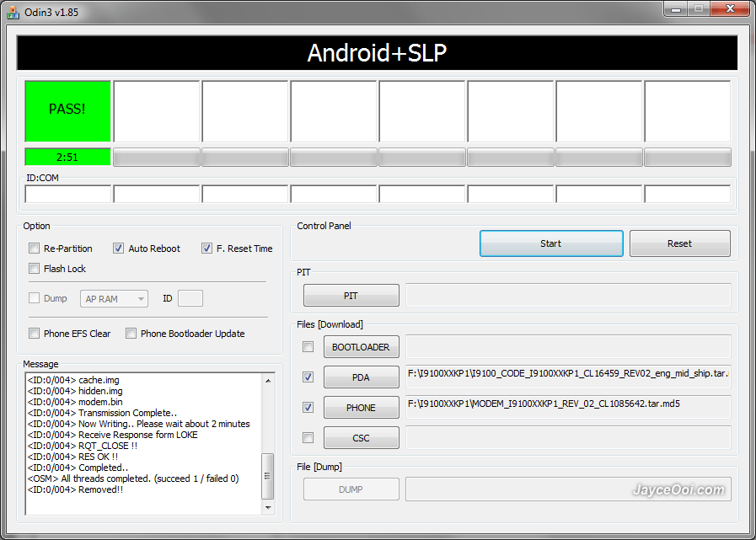Click the BOOTLOADER file path field
The height and width of the screenshot is (540, 756).
tap(568, 346)
